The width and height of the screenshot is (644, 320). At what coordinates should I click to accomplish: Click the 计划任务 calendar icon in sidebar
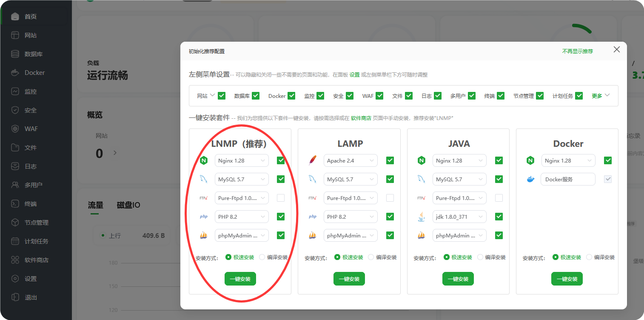15,241
